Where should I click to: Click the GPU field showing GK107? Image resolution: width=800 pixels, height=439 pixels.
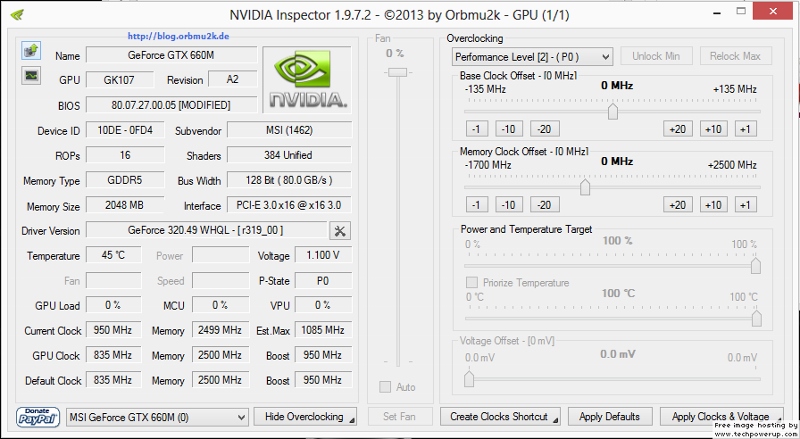tap(119, 80)
